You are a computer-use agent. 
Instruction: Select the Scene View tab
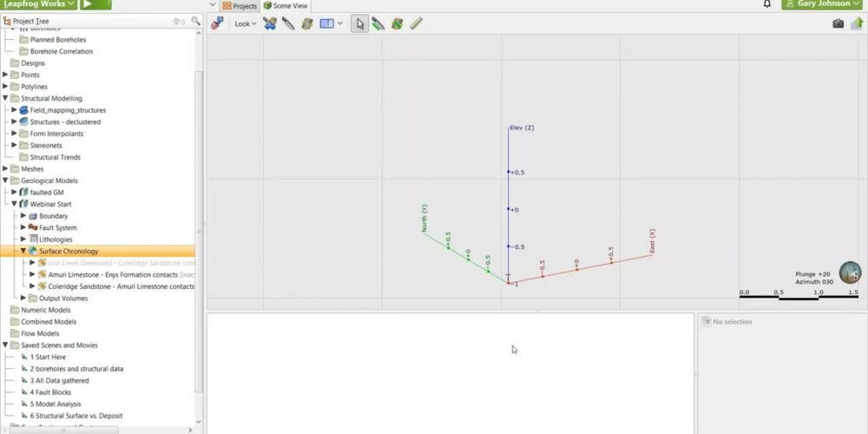click(286, 5)
